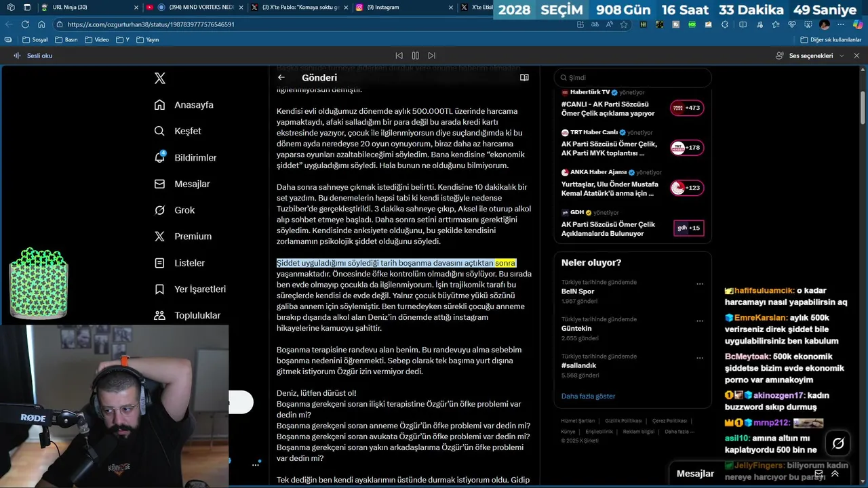This screenshot has width=868, height=488.
Task: Compose new message icon in Mesajlar drawer
Action: tap(818, 474)
